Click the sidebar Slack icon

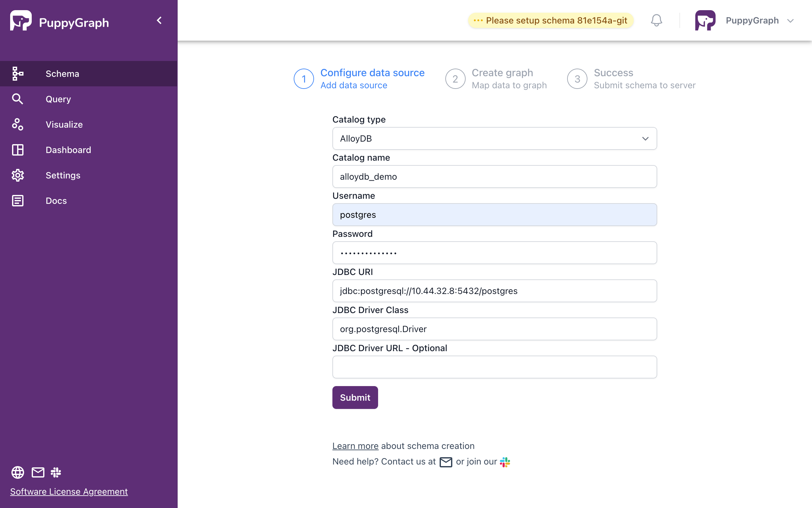[x=56, y=472]
